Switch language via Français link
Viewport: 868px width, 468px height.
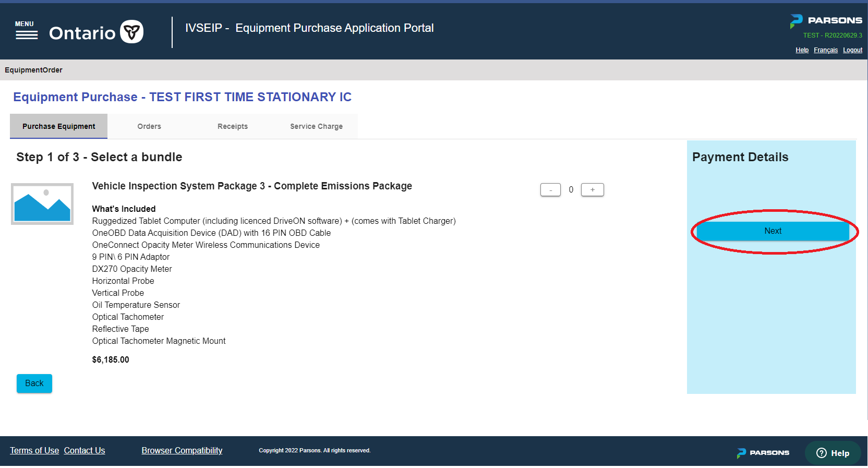click(826, 50)
